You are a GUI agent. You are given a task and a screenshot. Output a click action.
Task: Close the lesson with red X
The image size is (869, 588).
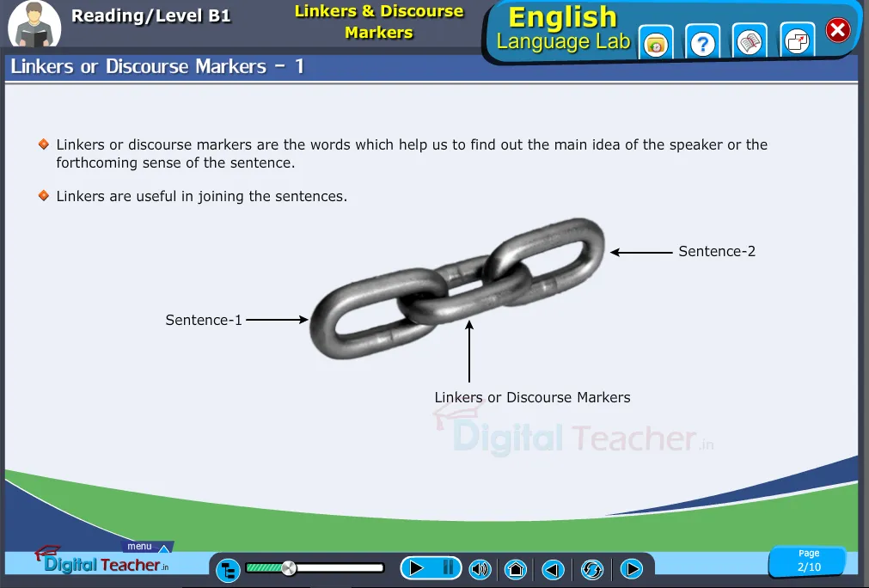pyautogui.click(x=838, y=30)
